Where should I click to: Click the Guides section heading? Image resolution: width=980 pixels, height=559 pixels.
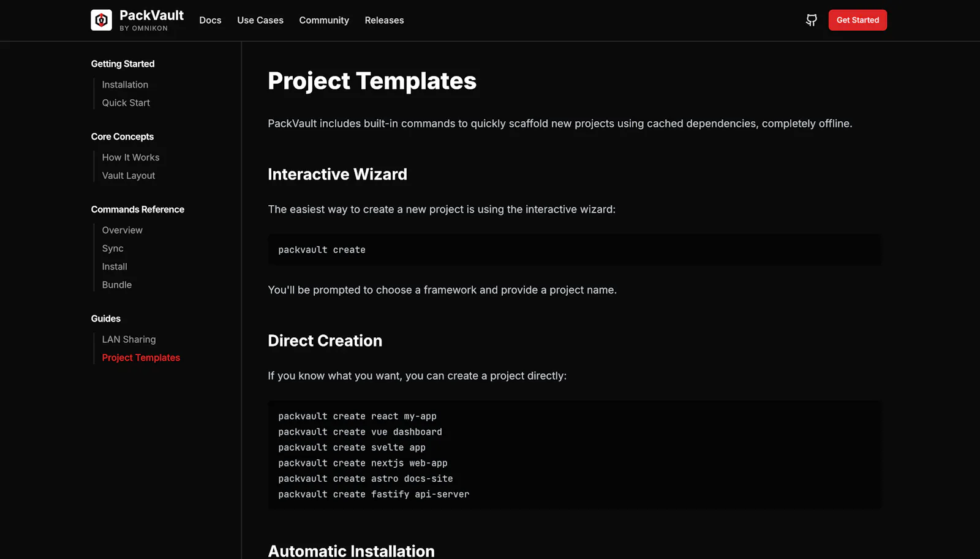tap(106, 318)
